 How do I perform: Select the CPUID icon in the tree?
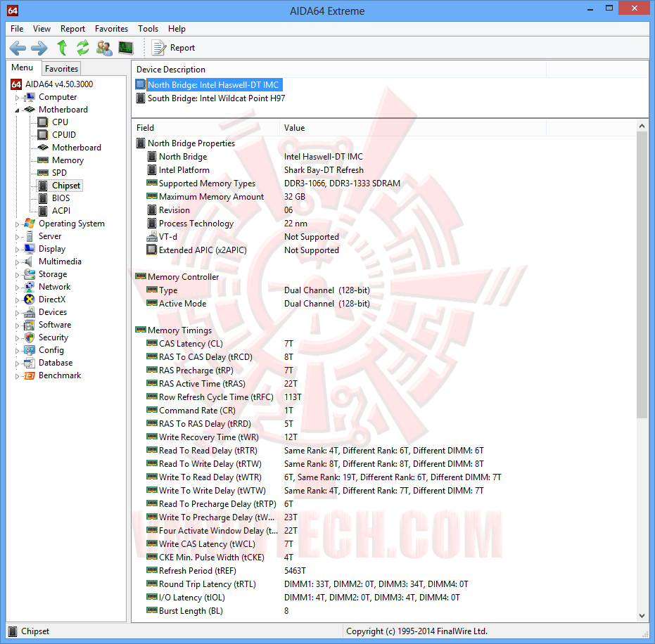(43, 135)
